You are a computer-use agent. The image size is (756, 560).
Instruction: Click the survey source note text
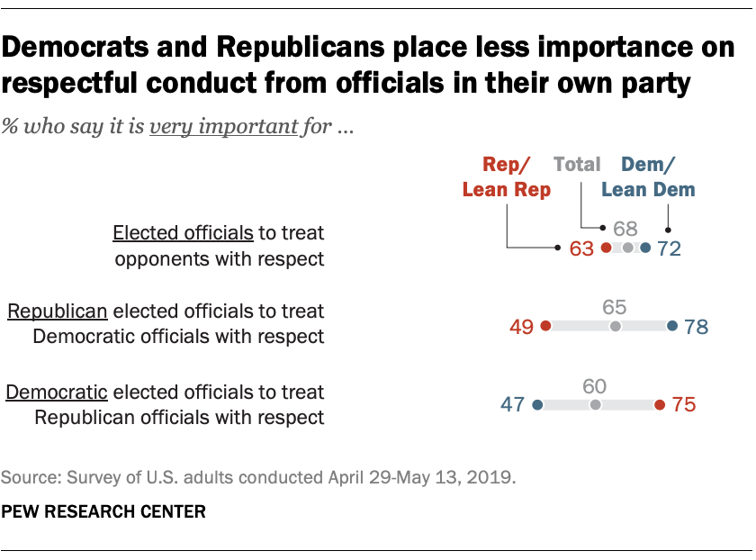click(259, 478)
